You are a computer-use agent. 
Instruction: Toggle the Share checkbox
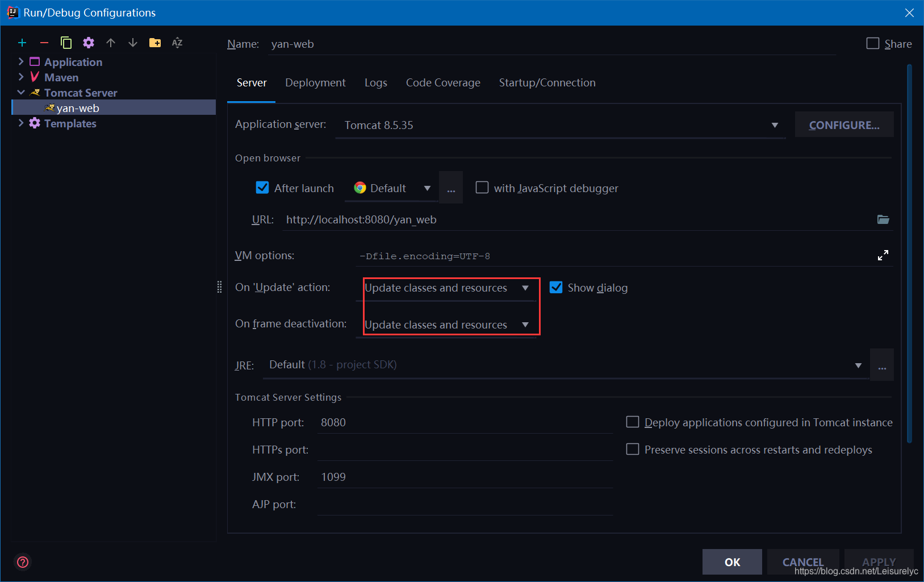(873, 43)
